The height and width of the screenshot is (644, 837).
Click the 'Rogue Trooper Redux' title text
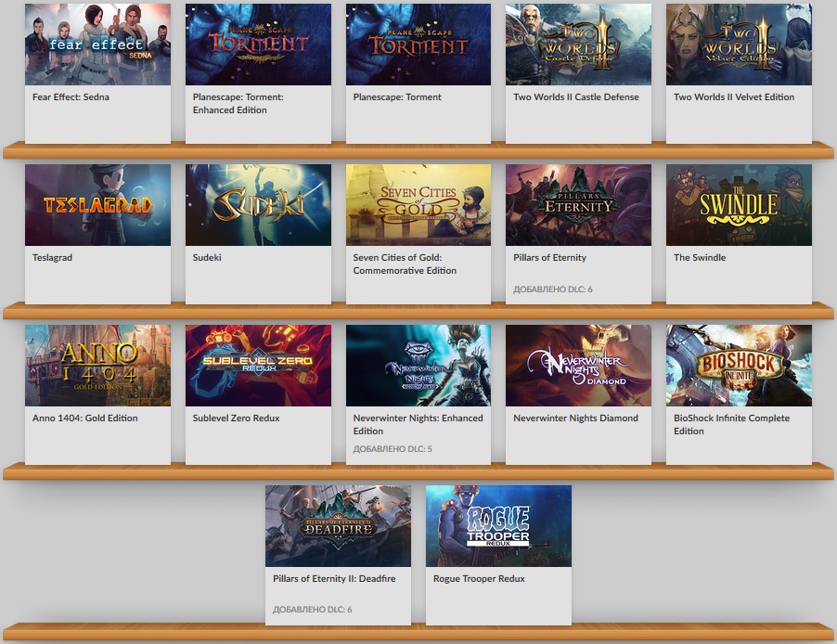pos(479,579)
